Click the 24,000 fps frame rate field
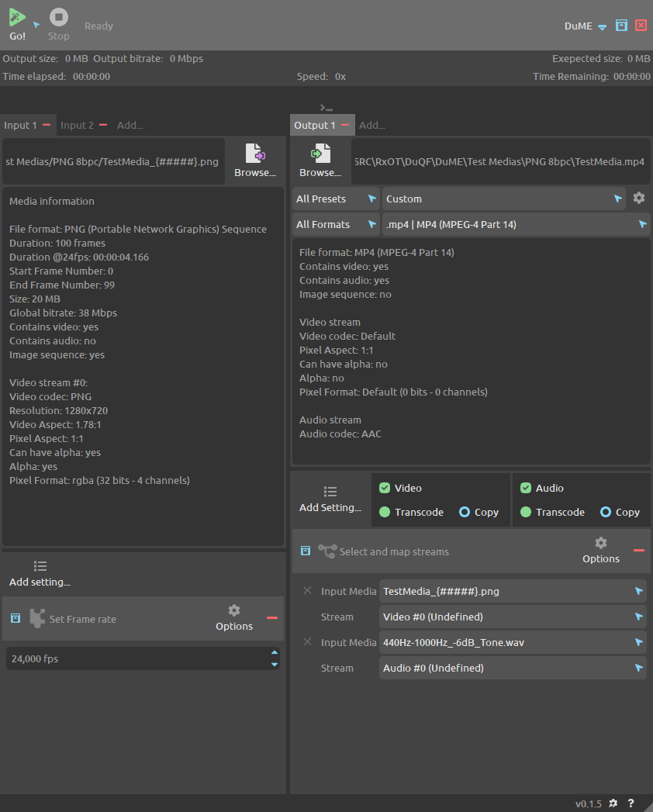Viewport: 653px width, 812px height. [x=136, y=658]
